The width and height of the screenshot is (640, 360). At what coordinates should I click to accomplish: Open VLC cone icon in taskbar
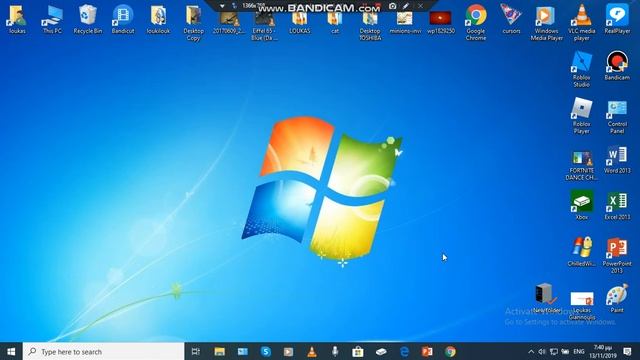tap(312, 351)
